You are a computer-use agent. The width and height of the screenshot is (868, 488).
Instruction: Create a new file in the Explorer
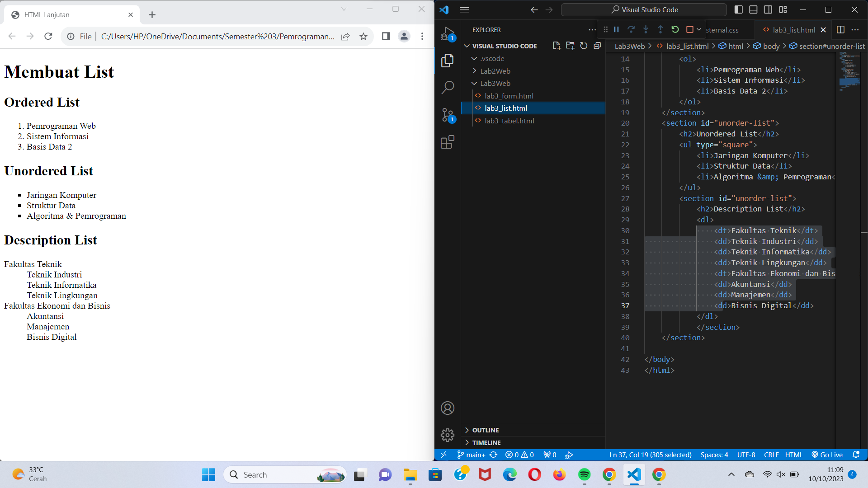coord(557,46)
